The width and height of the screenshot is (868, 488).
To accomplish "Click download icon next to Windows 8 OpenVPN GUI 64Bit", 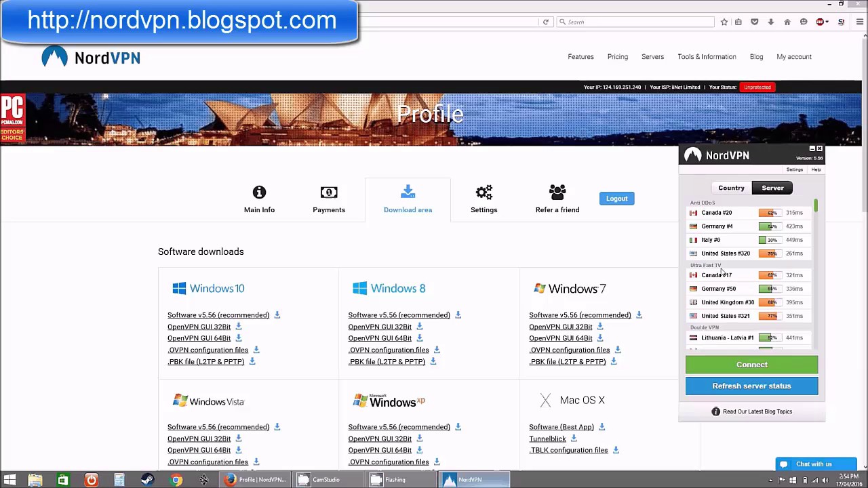I will [x=419, y=338].
